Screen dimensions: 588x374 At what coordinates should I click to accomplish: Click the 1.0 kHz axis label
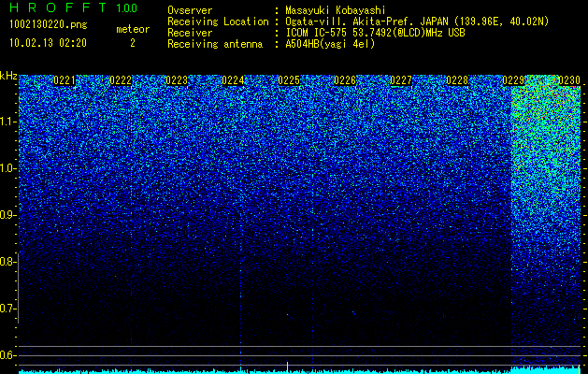point(7,168)
